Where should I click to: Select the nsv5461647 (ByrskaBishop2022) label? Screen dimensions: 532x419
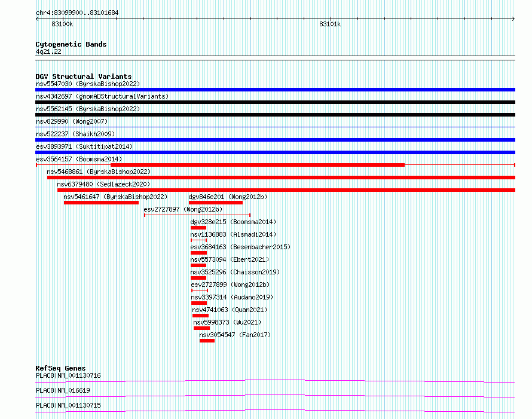tap(115, 197)
